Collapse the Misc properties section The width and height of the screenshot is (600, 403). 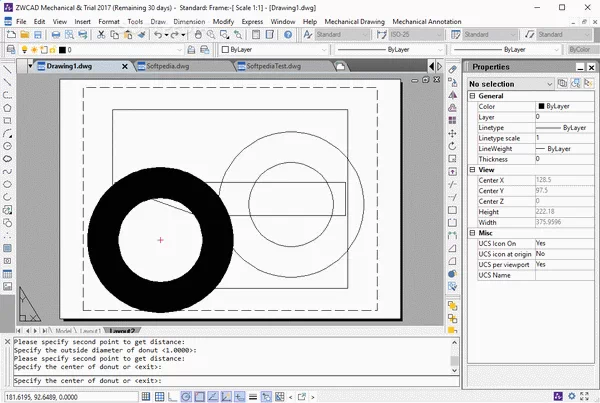[x=473, y=233]
